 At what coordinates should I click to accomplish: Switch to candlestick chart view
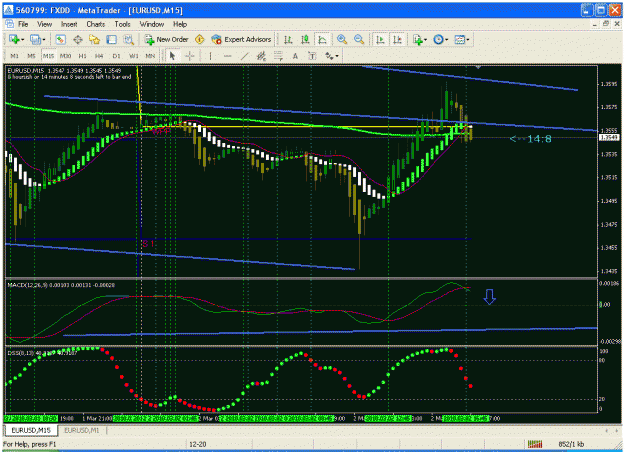click(305, 39)
